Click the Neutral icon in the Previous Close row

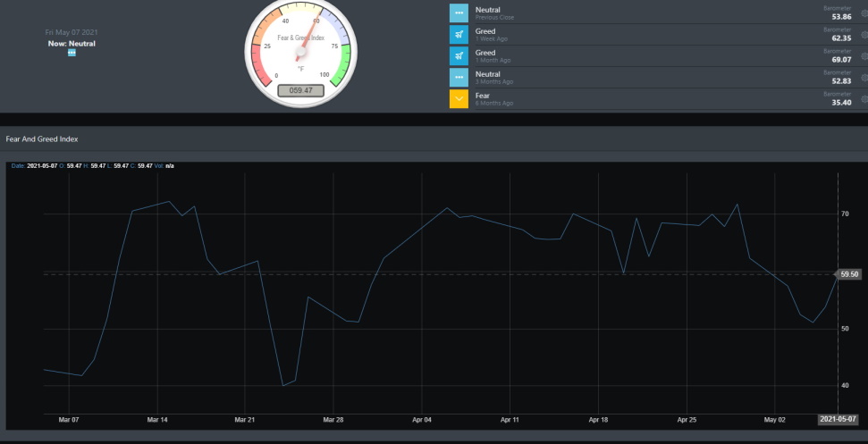tap(459, 13)
